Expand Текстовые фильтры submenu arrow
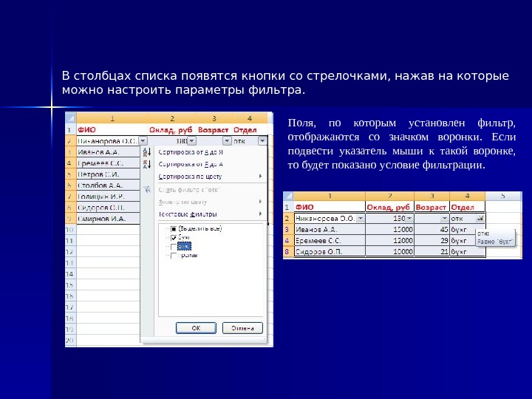 [260, 214]
